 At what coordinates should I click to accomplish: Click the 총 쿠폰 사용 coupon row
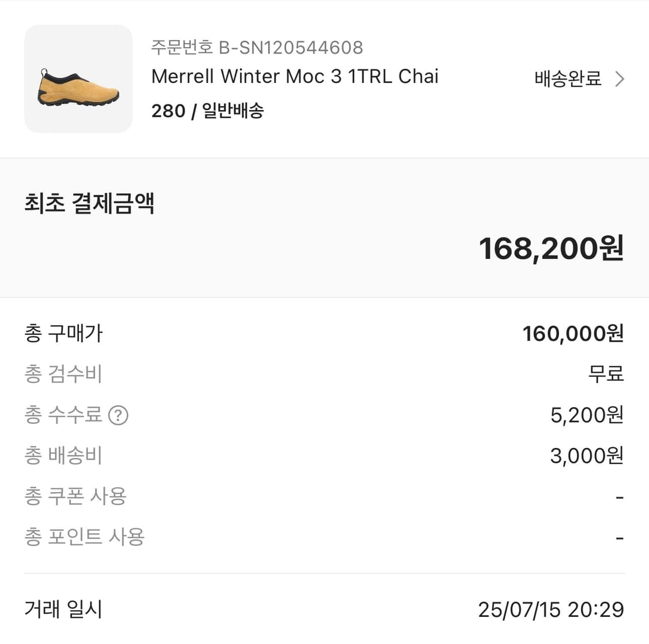76,496
